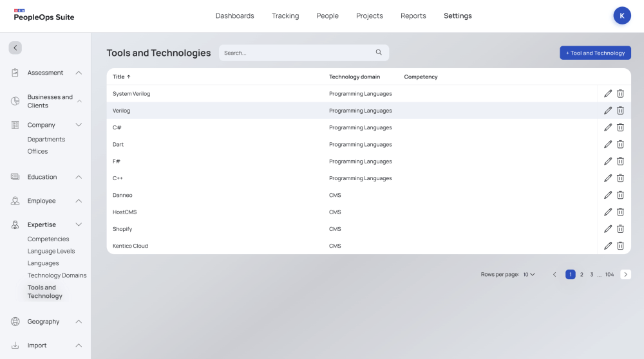Expand the Import section
644x359 pixels.
pyautogui.click(x=79, y=345)
